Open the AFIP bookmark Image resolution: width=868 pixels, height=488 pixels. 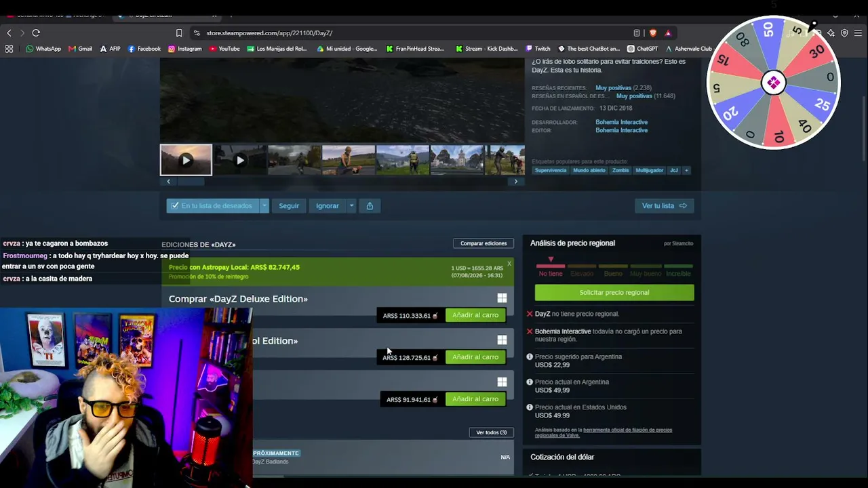110,49
